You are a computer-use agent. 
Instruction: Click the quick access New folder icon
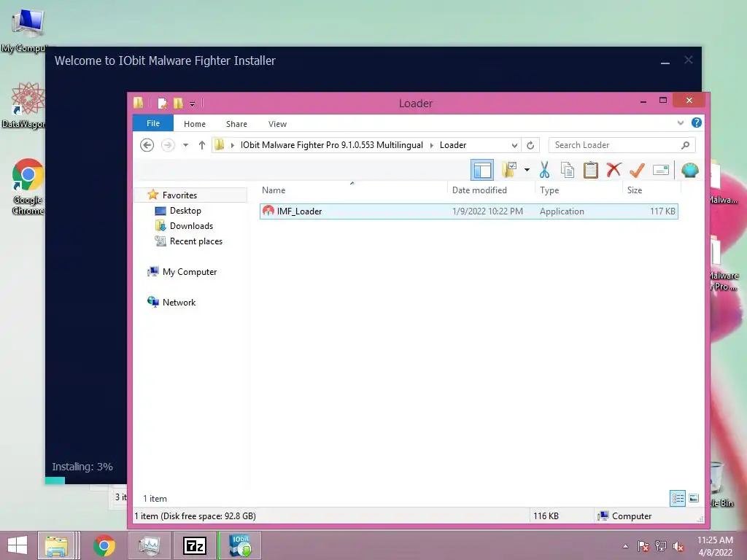178,103
